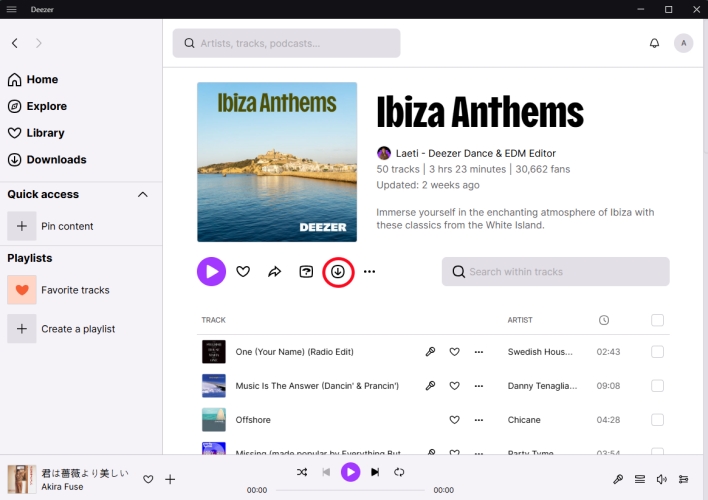Screen dimensions: 708x500
Task: Seek on the playback progress bar
Action: [350, 490]
